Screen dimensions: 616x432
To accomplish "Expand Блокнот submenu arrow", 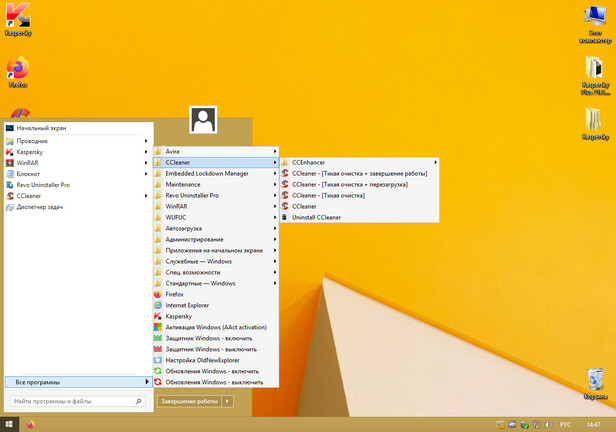I will pyautogui.click(x=146, y=174).
